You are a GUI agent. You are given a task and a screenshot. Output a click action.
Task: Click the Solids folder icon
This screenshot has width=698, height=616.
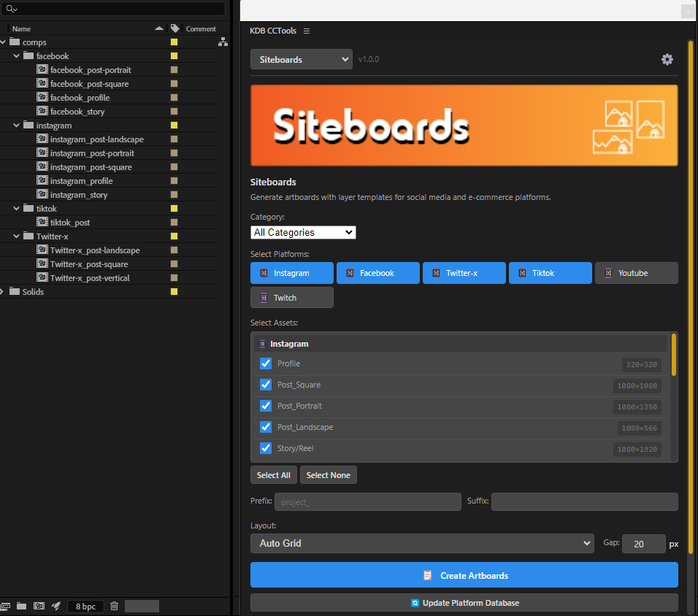15,291
